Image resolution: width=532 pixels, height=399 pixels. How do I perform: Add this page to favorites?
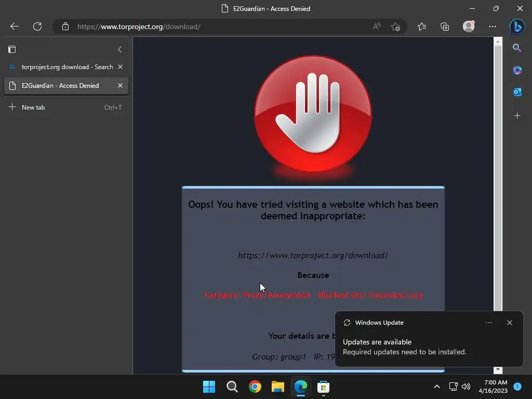(395, 26)
